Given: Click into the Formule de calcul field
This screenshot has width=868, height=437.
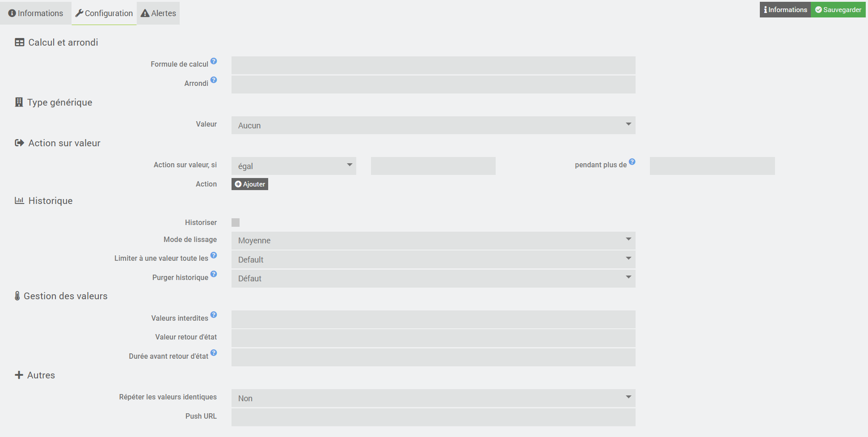Looking at the screenshot, I should click(x=433, y=65).
